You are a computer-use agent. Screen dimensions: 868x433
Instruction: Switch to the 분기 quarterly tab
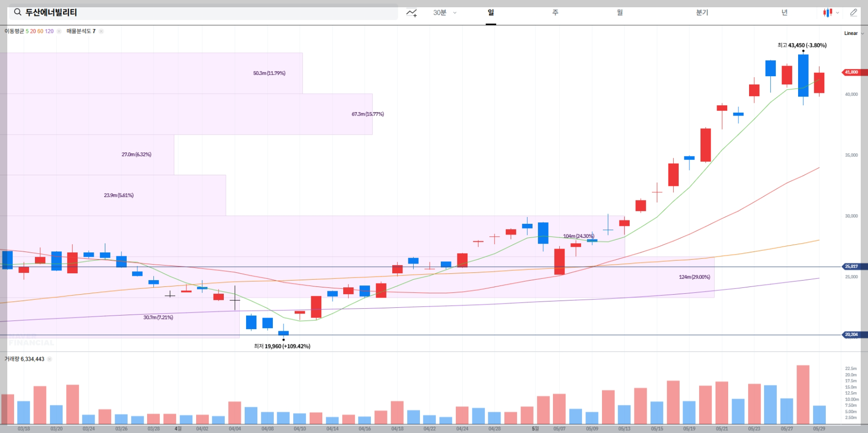702,13
